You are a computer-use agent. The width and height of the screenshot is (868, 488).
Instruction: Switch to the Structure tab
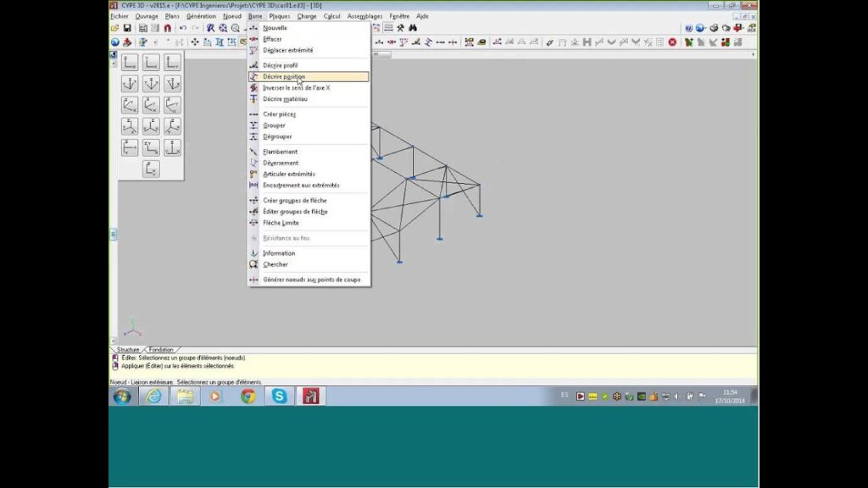click(127, 349)
